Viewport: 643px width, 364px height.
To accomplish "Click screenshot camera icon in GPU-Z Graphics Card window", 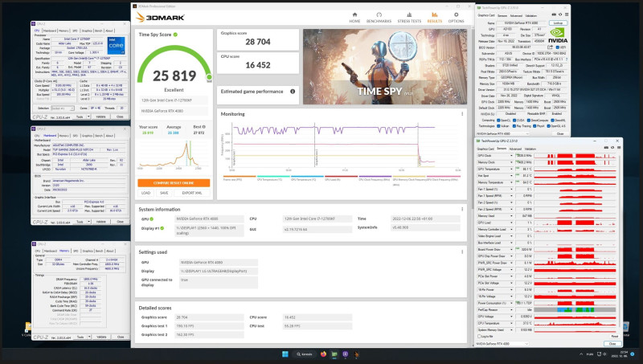I will pyautogui.click(x=555, y=14).
